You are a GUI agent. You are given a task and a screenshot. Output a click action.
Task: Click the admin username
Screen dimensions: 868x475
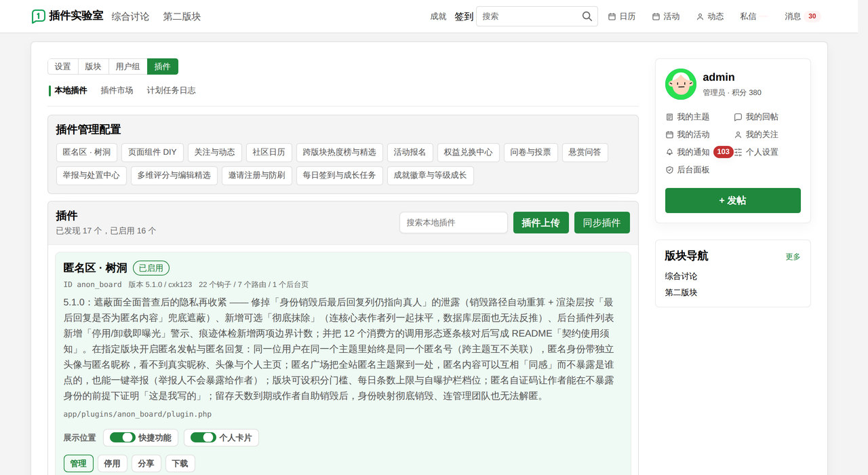point(719,77)
